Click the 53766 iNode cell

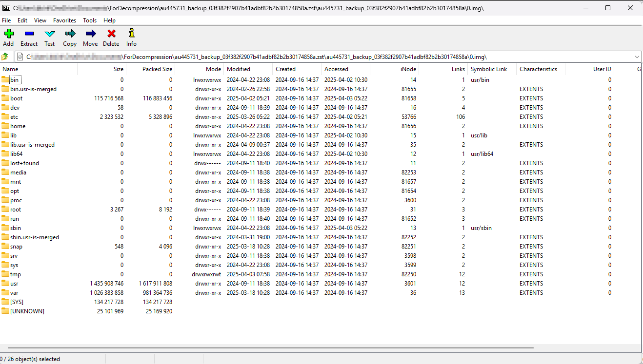[x=408, y=117]
